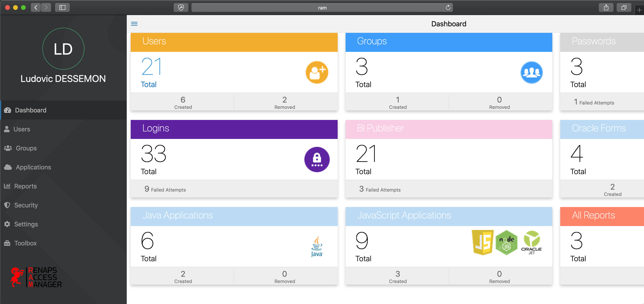Open Reports in the sidebar
Screen dimensions: 644x304
click(x=63, y=186)
